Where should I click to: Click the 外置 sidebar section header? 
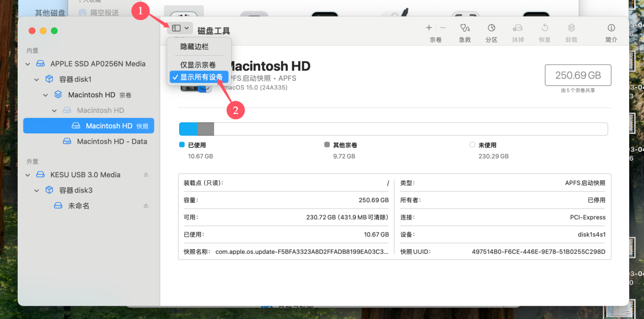[33, 161]
